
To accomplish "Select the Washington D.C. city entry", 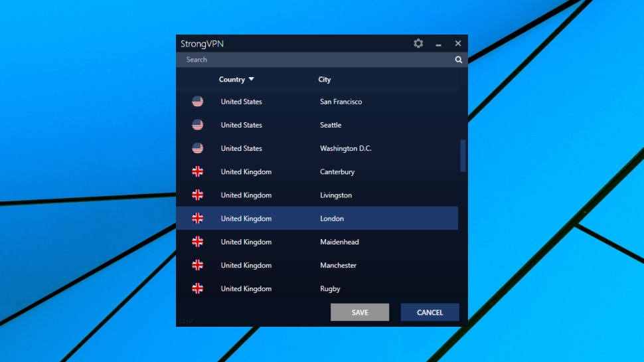I will [346, 148].
